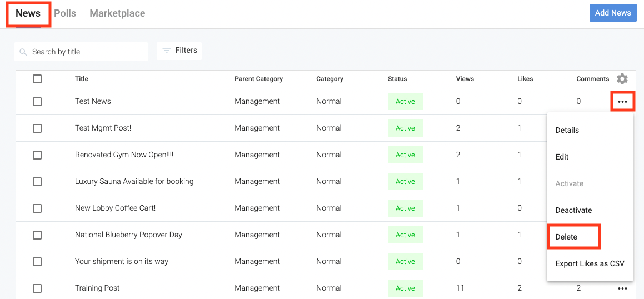Open column settings gear icon
The height and width of the screenshot is (299, 644).
pos(622,79)
